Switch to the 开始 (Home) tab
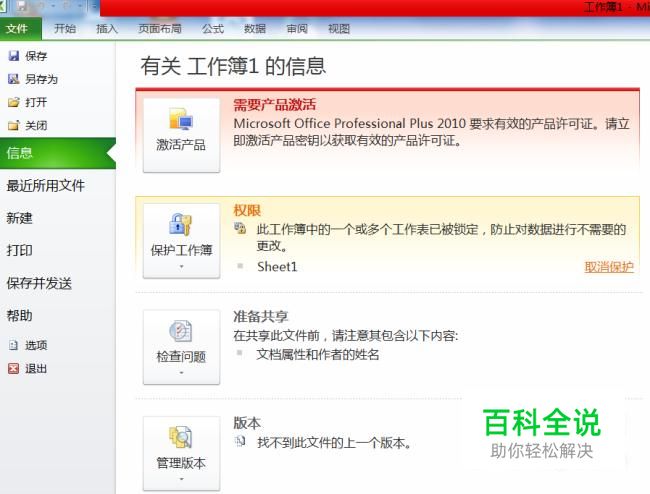The image size is (650, 494). (65, 29)
